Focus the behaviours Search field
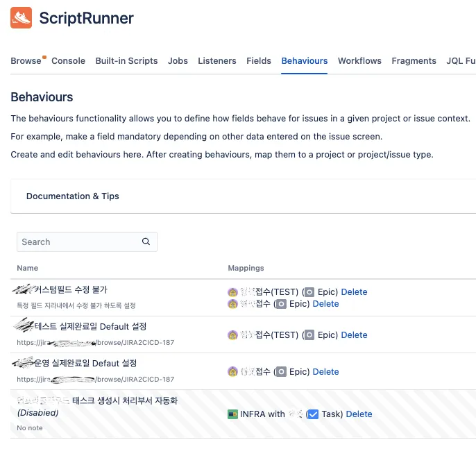This screenshot has width=476, height=449. [87, 242]
